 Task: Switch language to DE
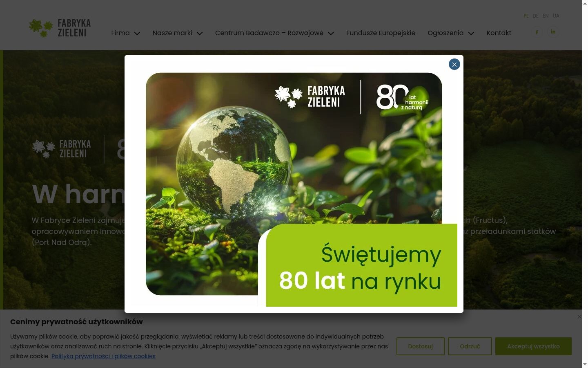[x=536, y=16]
